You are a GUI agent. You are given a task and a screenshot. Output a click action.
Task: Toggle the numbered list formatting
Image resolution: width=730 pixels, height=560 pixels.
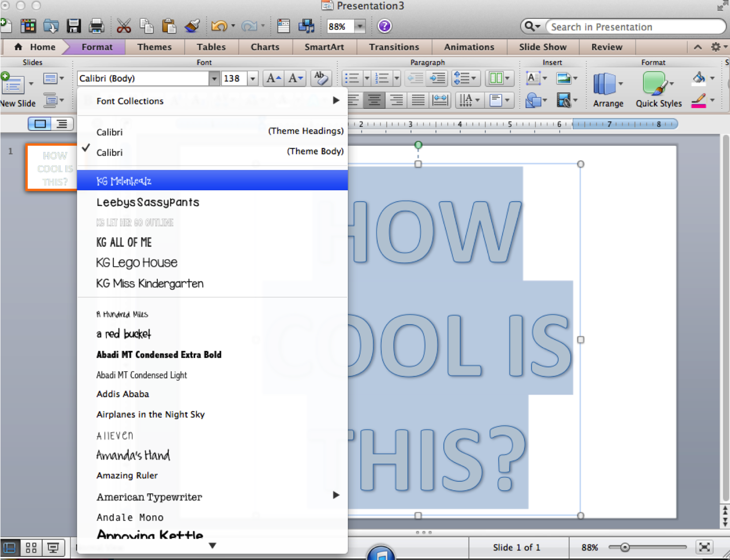tap(383, 78)
